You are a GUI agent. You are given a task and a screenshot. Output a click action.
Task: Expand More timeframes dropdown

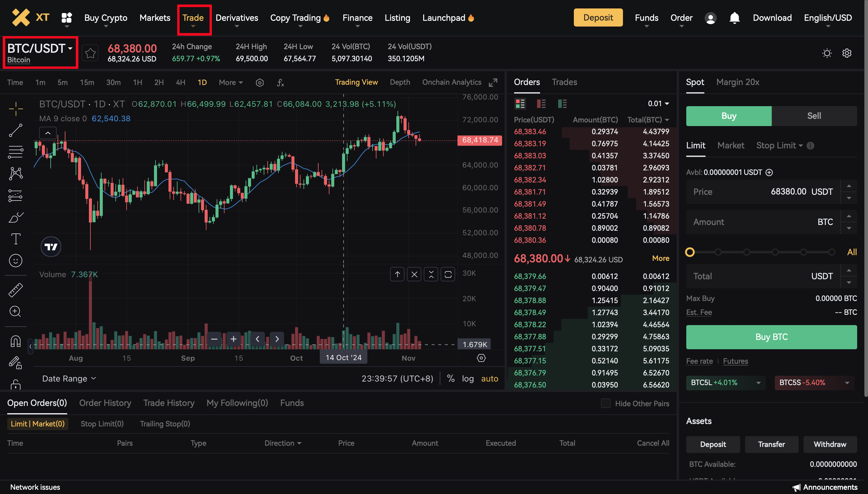click(x=231, y=82)
